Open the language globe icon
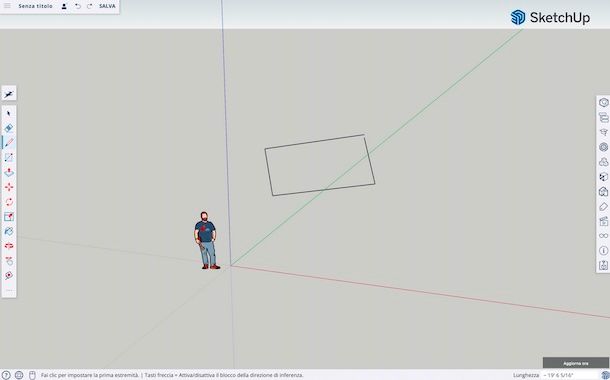This screenshot has height=380, width=610. coord(19,375)
